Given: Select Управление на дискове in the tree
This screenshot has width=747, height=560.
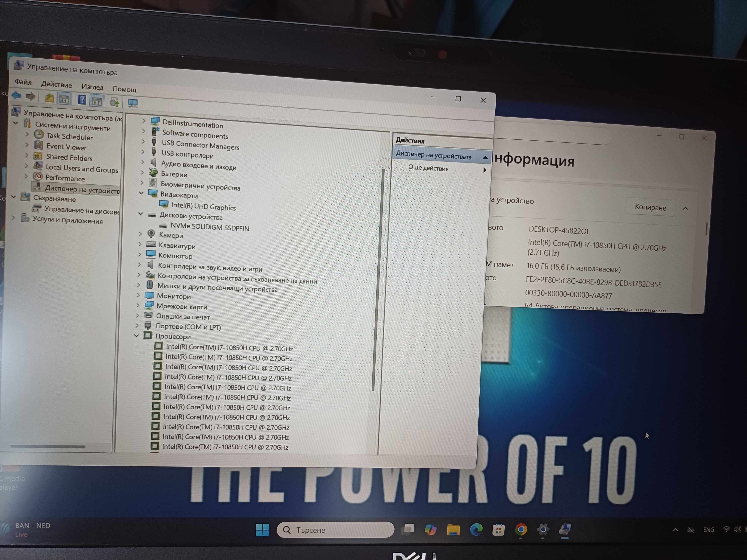Looking at the screenshot, I should point(82,210).
